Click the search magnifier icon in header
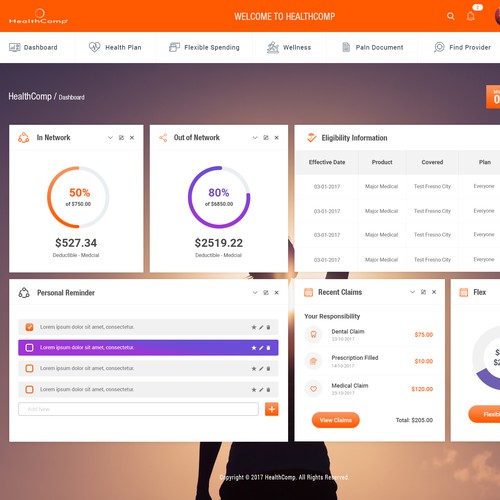 (451, 16)
